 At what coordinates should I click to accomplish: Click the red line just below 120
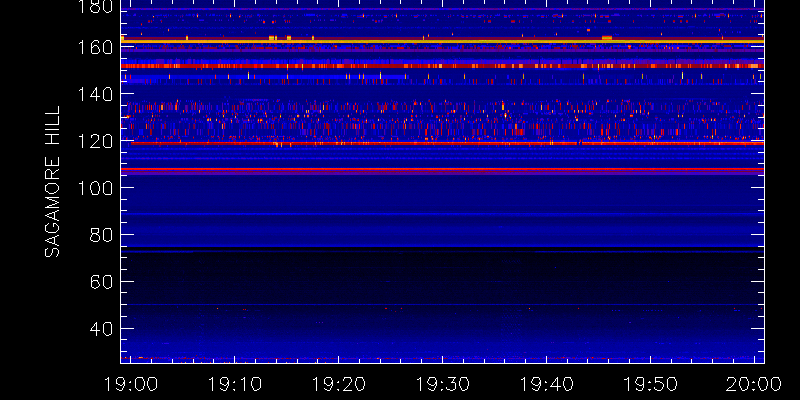(x=447, y=143)
